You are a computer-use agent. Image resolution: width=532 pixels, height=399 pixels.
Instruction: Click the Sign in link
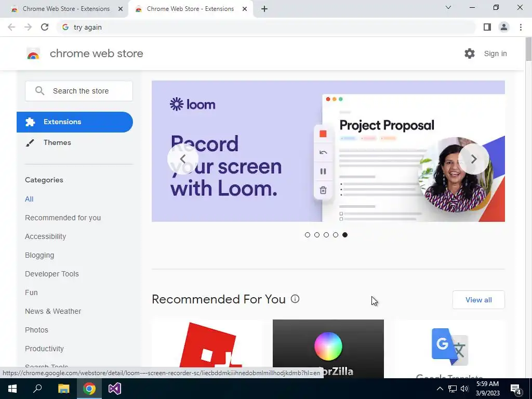point(495,54)
